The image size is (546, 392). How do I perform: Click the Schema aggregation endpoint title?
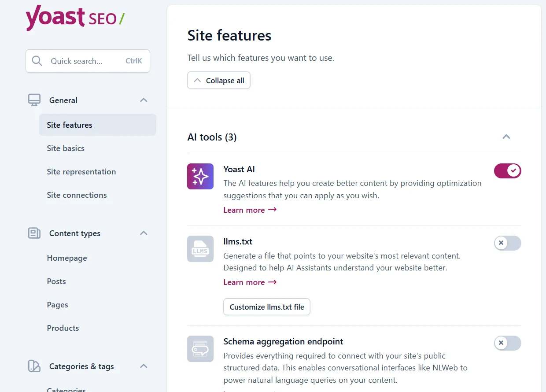[283, 341]
